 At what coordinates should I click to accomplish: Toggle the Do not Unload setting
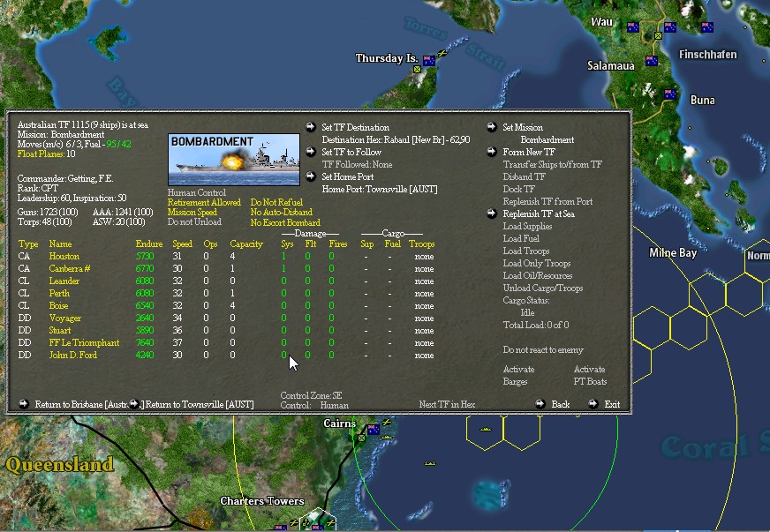(194, 221)
